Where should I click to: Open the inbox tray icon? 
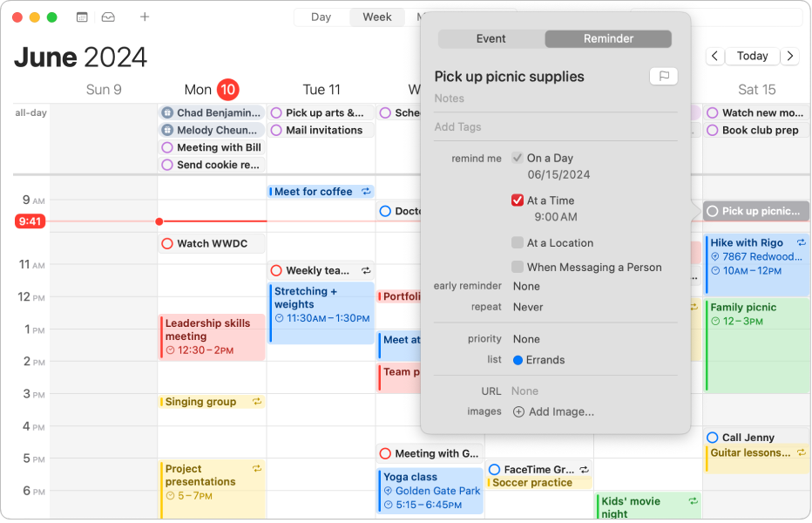pos(108,17)
